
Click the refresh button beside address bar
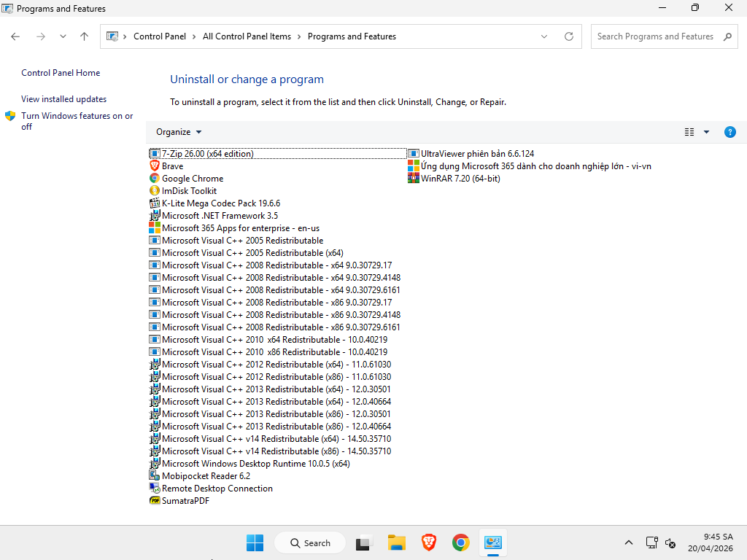[x=569, y=36]
